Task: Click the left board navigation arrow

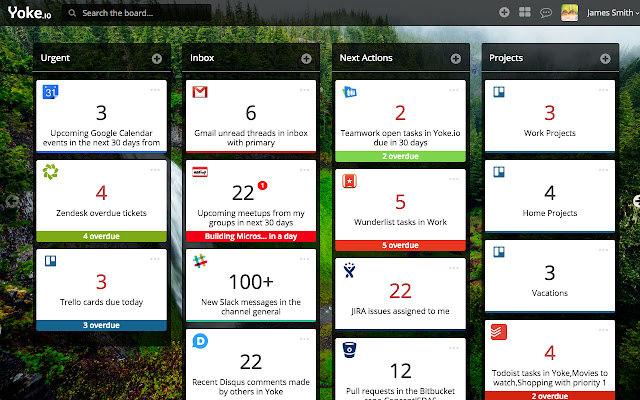Action: click(x=12, y=201)
